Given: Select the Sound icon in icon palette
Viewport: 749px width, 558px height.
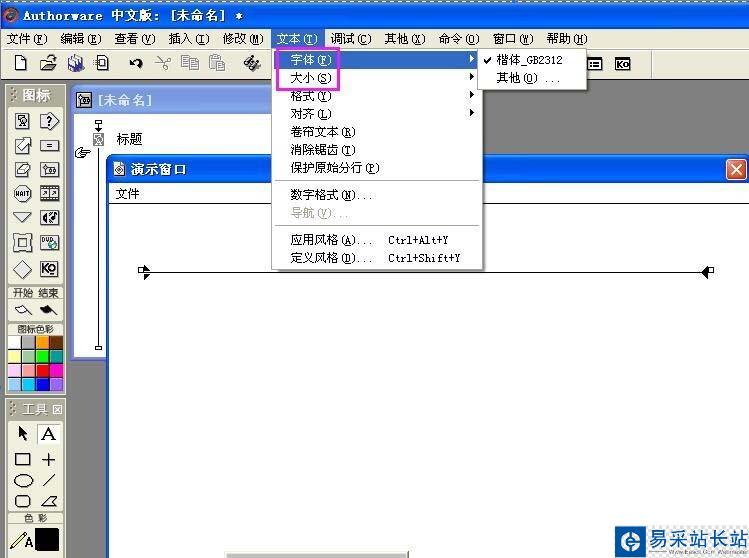Looking at the screenshot, I should (x=50, y=218).
